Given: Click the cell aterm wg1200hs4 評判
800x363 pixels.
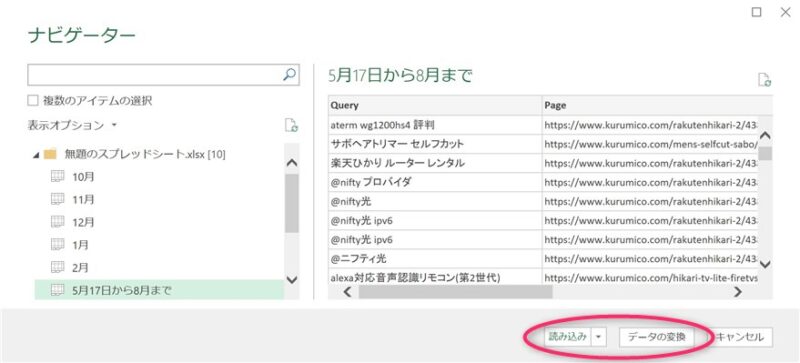Looking at the screenshot, I should (435, 125).
